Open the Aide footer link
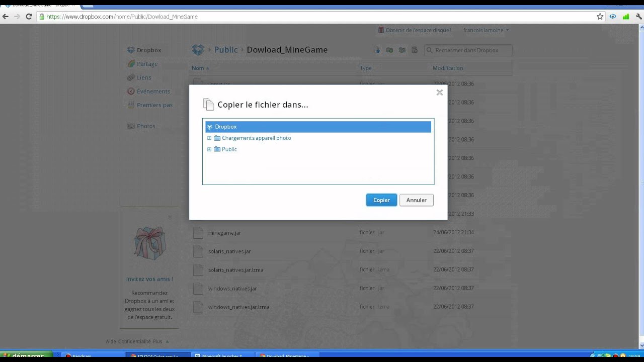 pos(111,341)
